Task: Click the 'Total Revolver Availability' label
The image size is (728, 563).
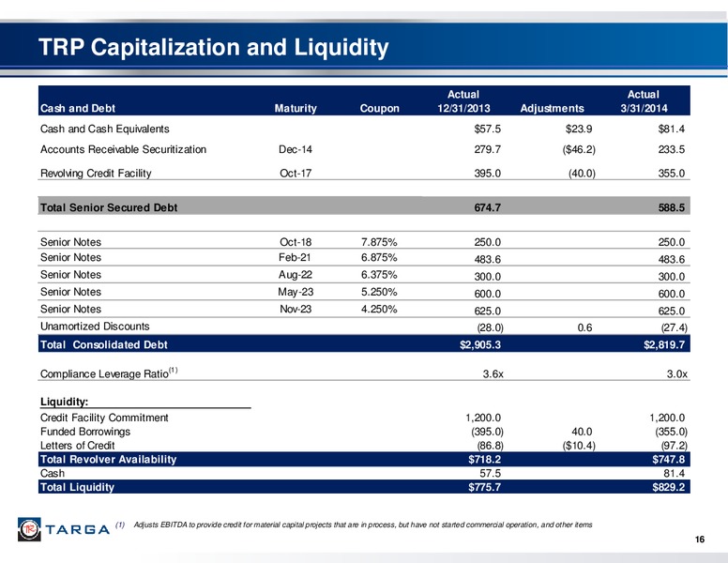Action: click(108, 460)
